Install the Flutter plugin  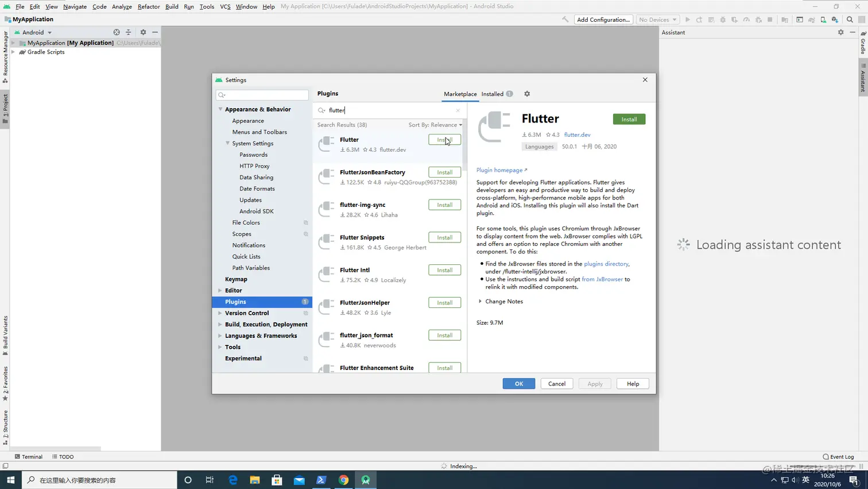[629, 119]
